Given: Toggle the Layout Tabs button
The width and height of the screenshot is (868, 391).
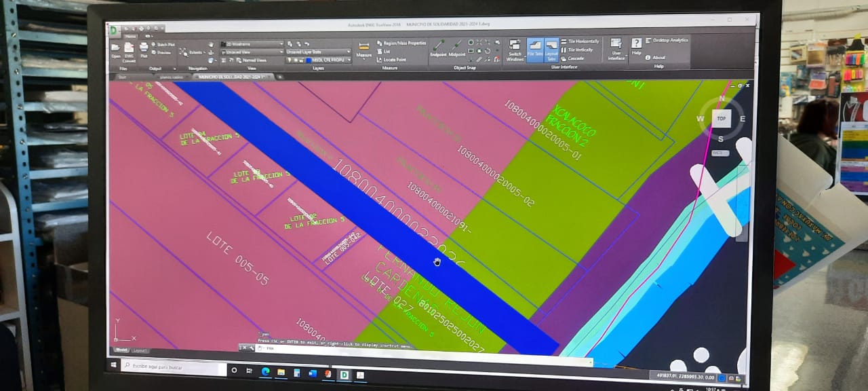Looking at the screenshot, I should [x=551, y=48].
